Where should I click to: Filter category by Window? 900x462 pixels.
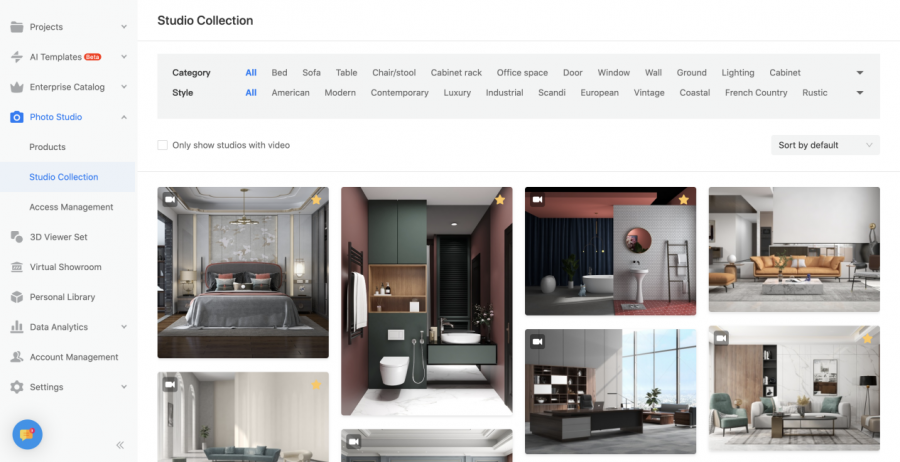[614, 73]
